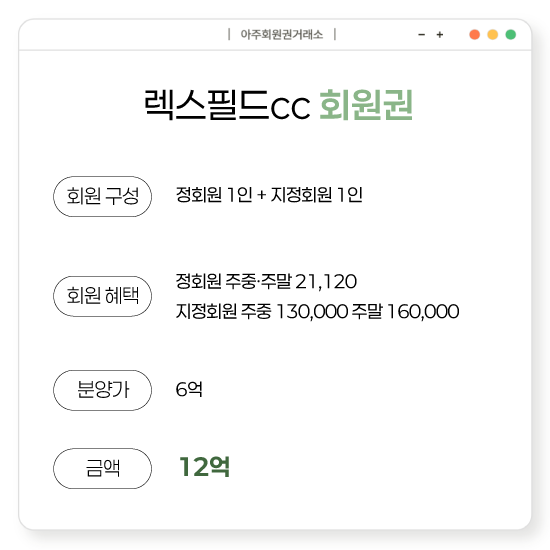Click the red circle window button
550x550 pixels.
475,35
